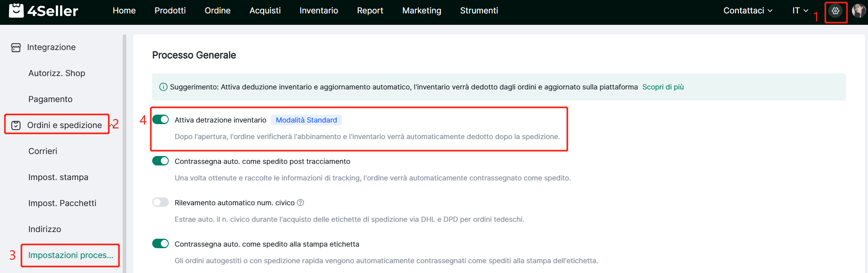Expand the Contattaci dropdown
This screenshot has width=868, height=273.
tap(748, 11)
